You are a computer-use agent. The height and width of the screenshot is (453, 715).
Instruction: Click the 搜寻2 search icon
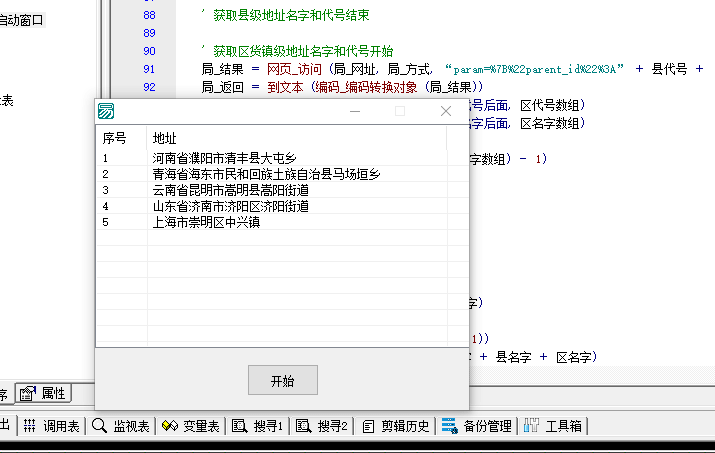[304, 426]
